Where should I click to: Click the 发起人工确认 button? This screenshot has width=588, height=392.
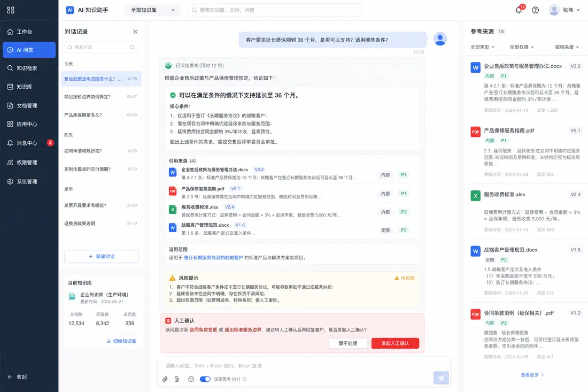[395, 343]
